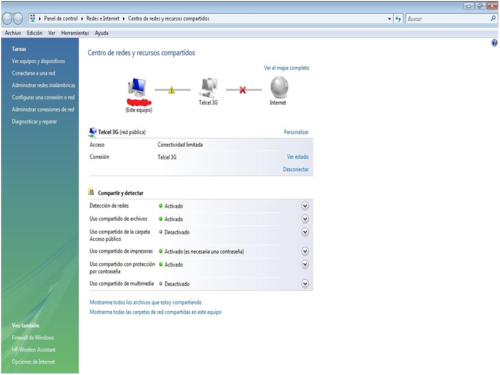Click the Buscar search field
The height and width of the screenshot is (375, 500).
(447, 19)
